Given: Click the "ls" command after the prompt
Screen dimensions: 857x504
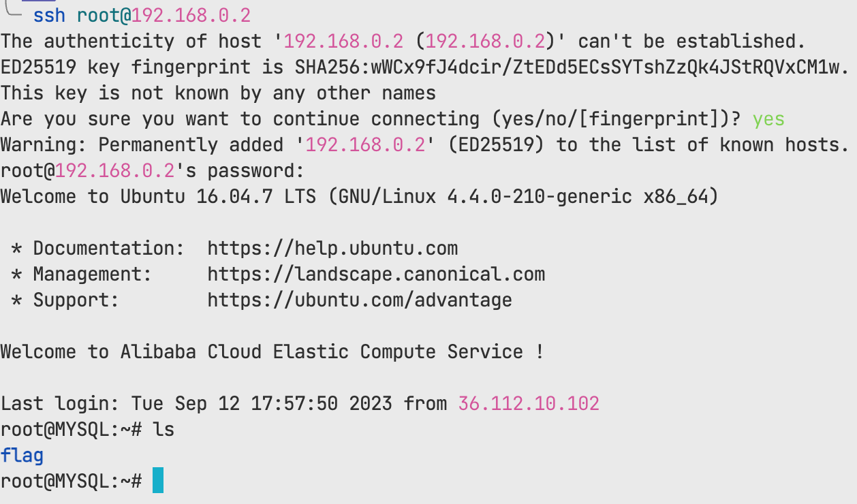Looking at the screenshot, I should (x=163, y=430).
